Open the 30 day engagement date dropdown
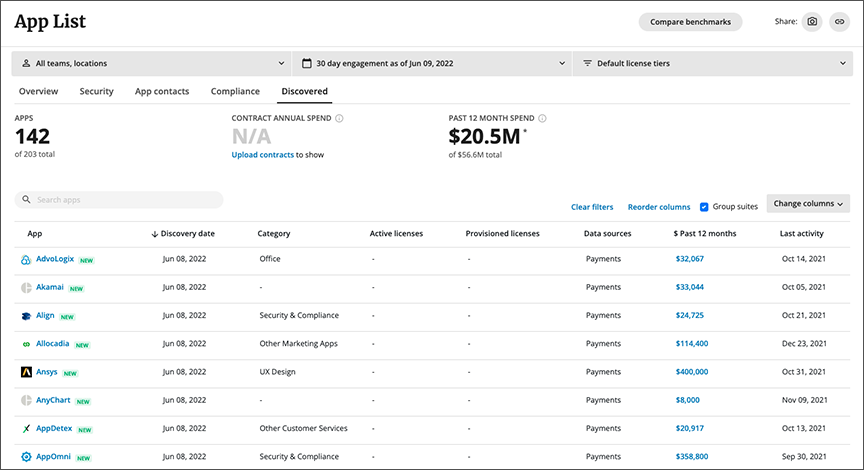864x470 pixels. [x=432, y=63]
